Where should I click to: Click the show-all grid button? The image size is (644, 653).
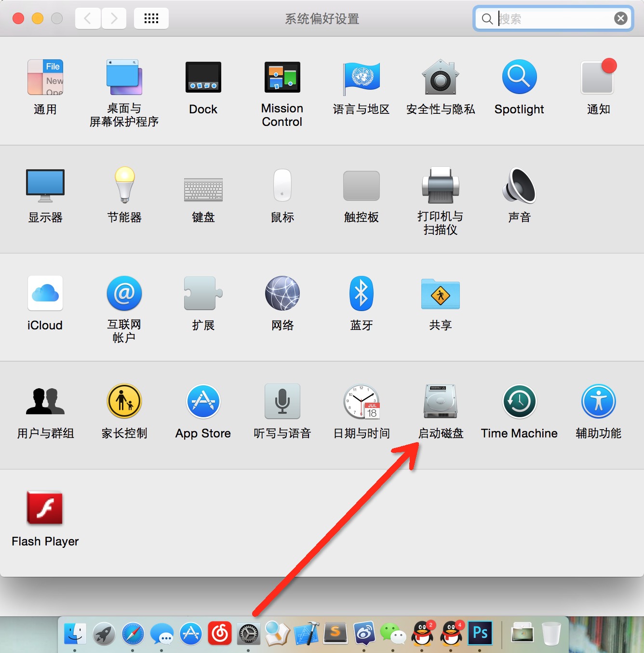pos(151,19)
